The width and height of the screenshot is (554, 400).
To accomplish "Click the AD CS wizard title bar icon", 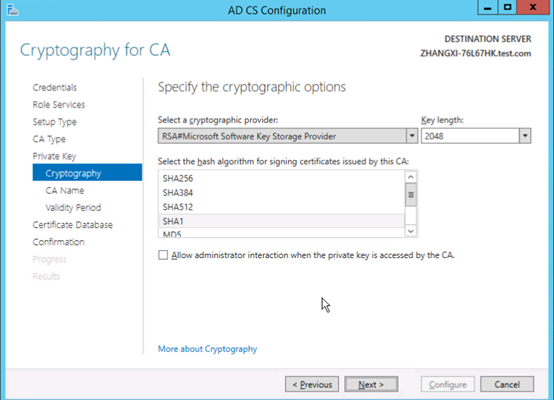I will pyautogui.click(x=12, y=10).
